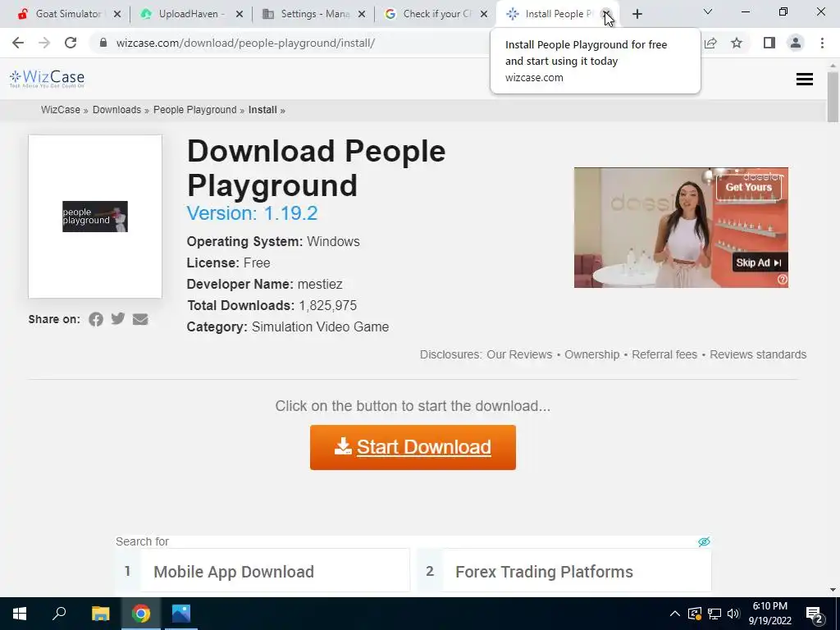Click the ad help question mark
Screen dimensions: 840x630
click(x=782, y=280)
